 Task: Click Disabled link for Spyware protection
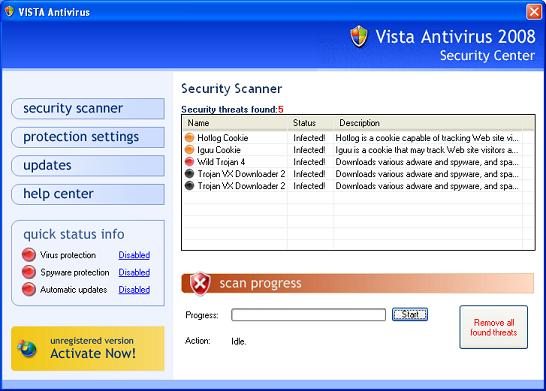(134, 272)
